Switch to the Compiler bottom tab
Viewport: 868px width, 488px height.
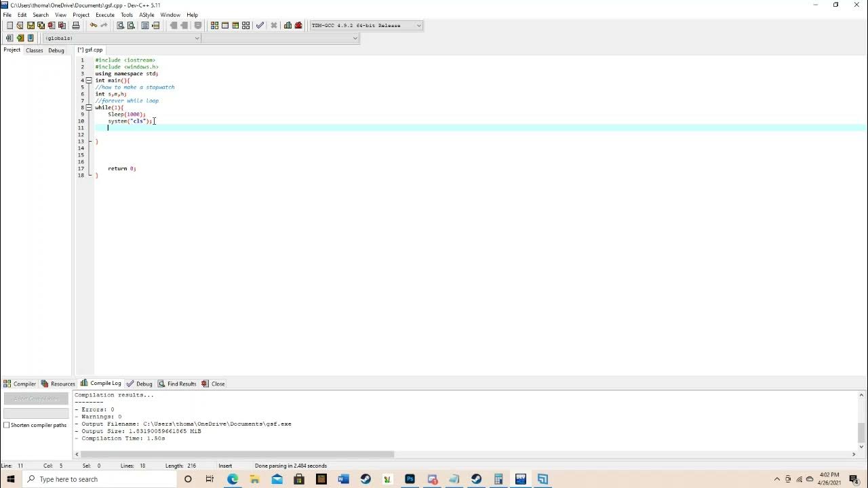pyautogui.click(x=20, y=384)
